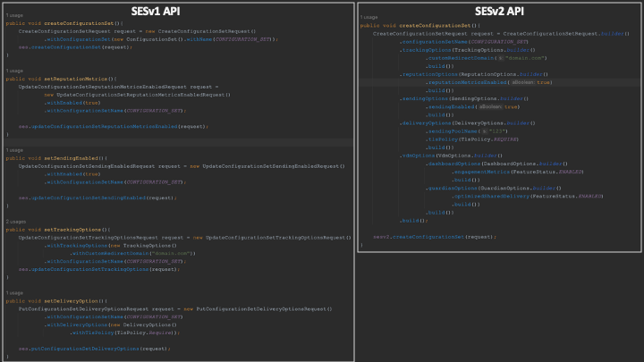Screen dimensions: 644x362
Task: Click ses.putConfigurationSetDeliveryOptions call
Action: (95, 349)
